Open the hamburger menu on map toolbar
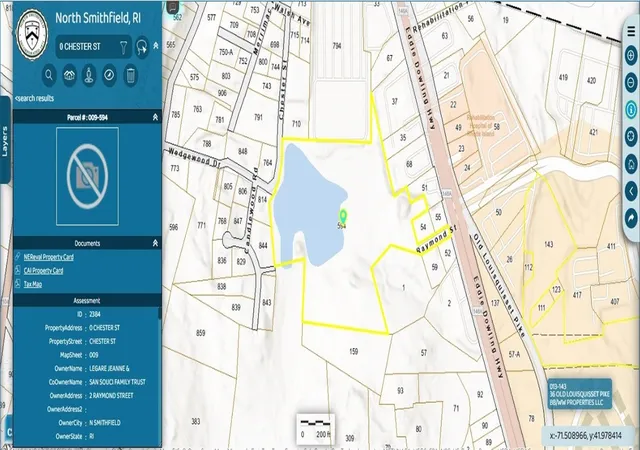 pos(632,31)
